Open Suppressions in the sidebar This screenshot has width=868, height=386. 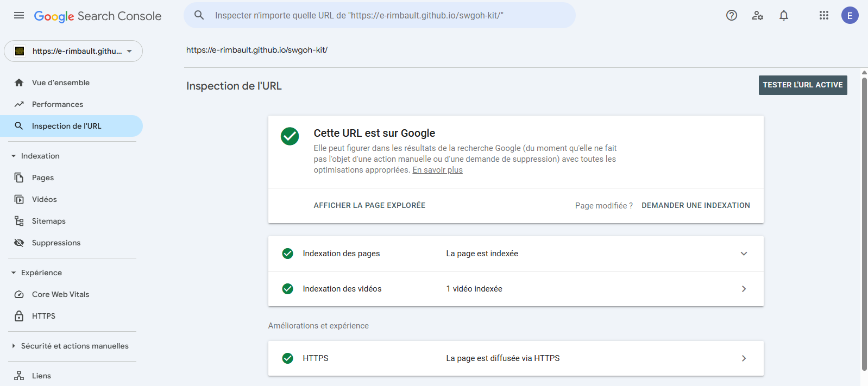[56, 243]
